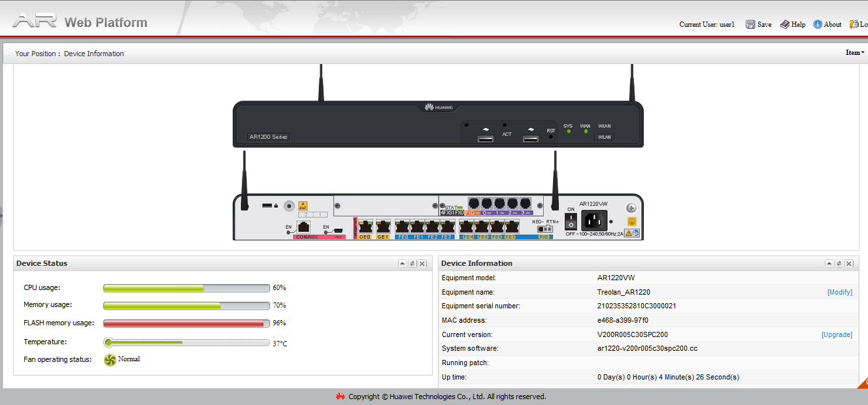868x405 pixels.
Task: Click the Temperature slider handle
Action: 108,342
